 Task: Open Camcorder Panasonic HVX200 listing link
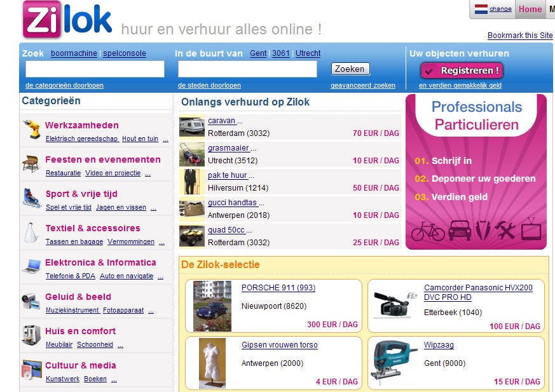click(x=478, y=292)
